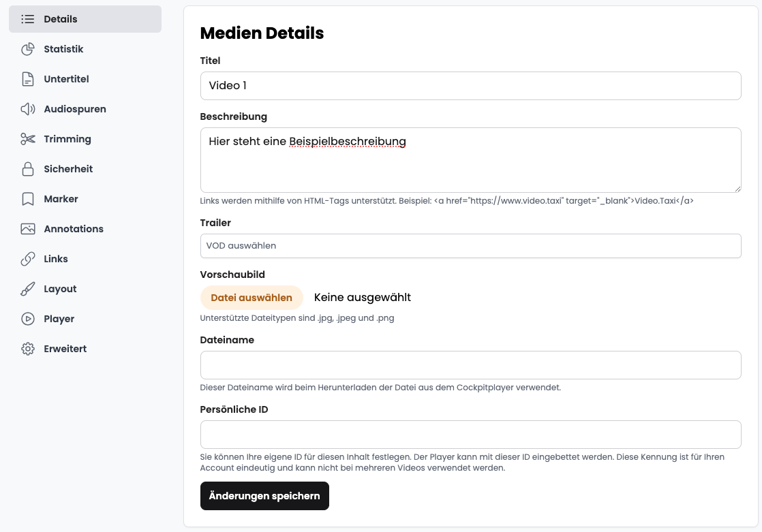Viewport: 762px width, 532px height.
Task: Click the Untertitel document icon
Action: point(28,79)
